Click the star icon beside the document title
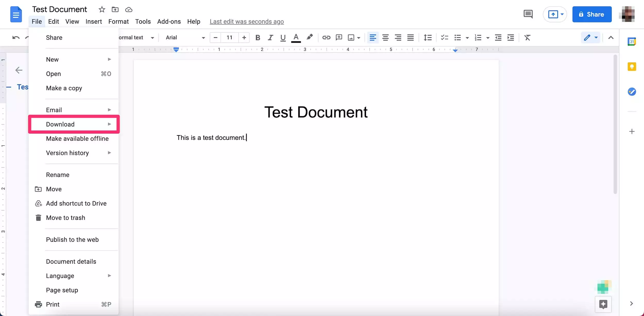Viewport: 644px width, 316px height. [x=102, y=10]
